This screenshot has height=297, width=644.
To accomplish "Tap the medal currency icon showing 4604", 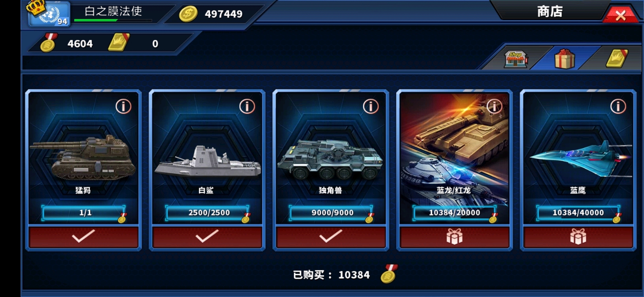I will (49, 43).
